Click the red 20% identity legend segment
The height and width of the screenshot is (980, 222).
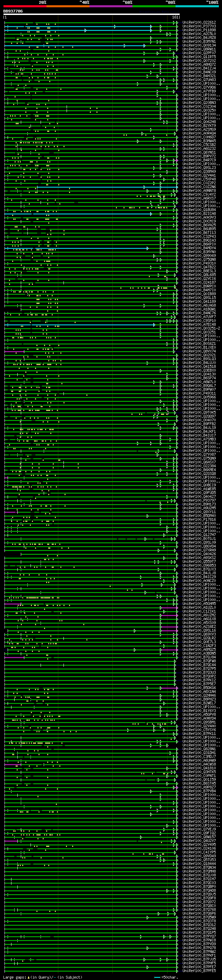click(x=25, y=6)
